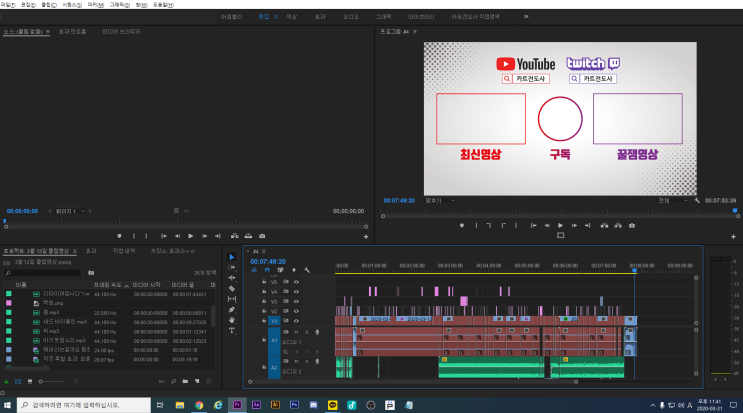Open Program monitor button editor plus
743x413 pixels.
734,236
